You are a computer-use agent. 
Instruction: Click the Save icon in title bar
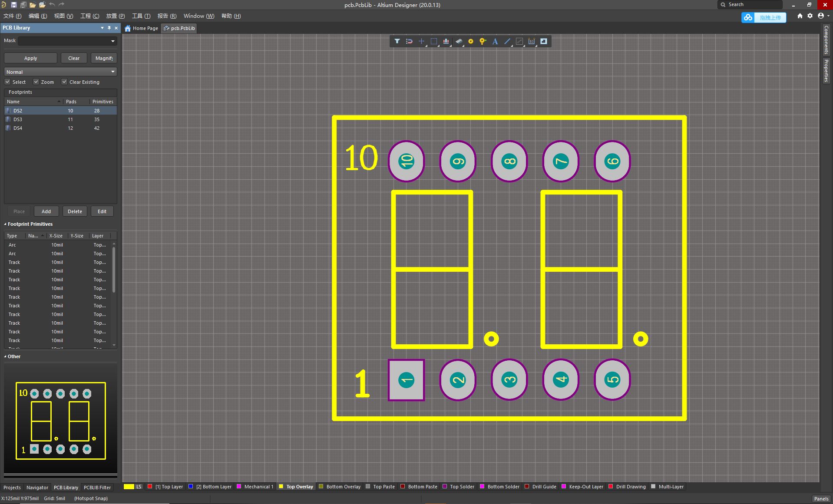pyautogui.click(x=13, y=5)
